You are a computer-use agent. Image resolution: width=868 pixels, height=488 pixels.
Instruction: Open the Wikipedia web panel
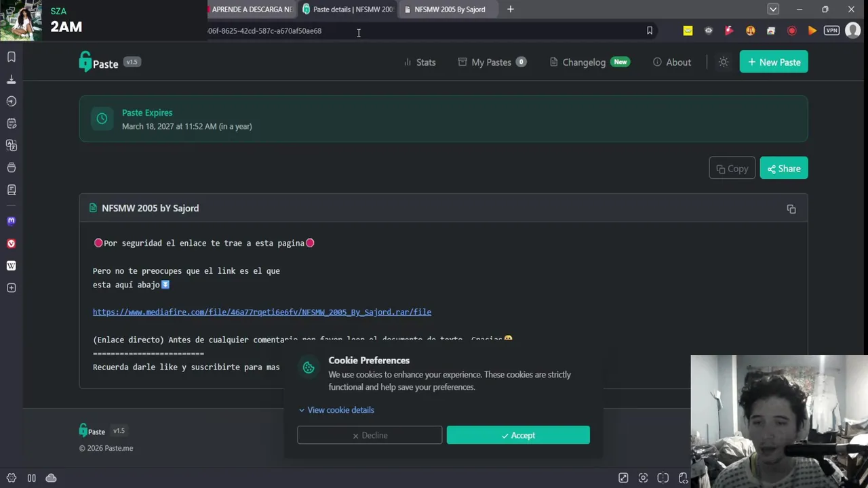click(11, 266)
